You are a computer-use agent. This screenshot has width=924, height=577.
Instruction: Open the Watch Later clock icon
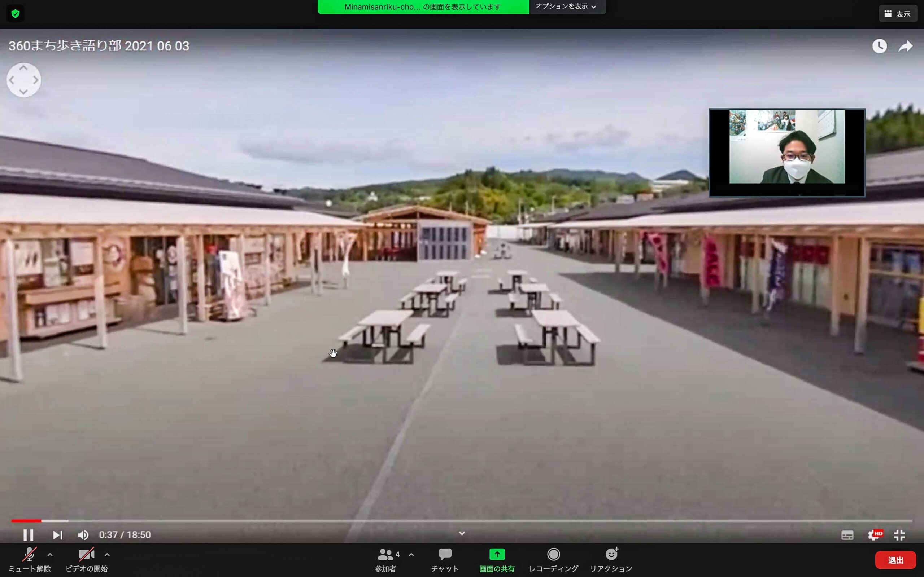[x=879, y=46]
